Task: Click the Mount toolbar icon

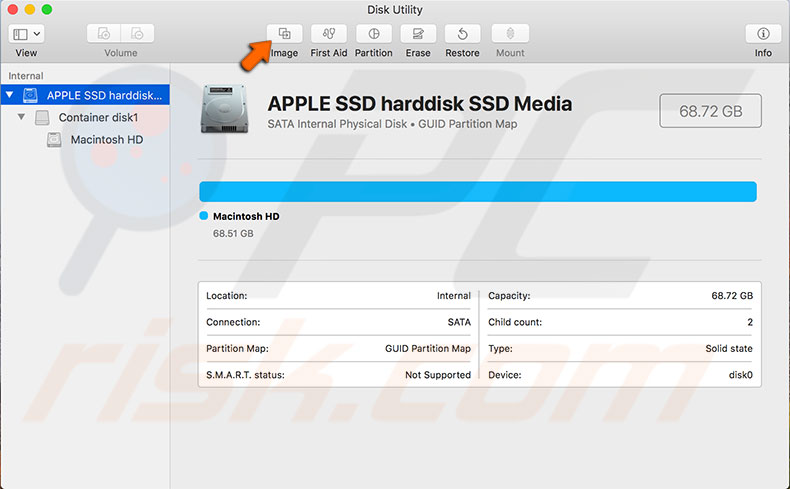Action: tap(510, 34)
